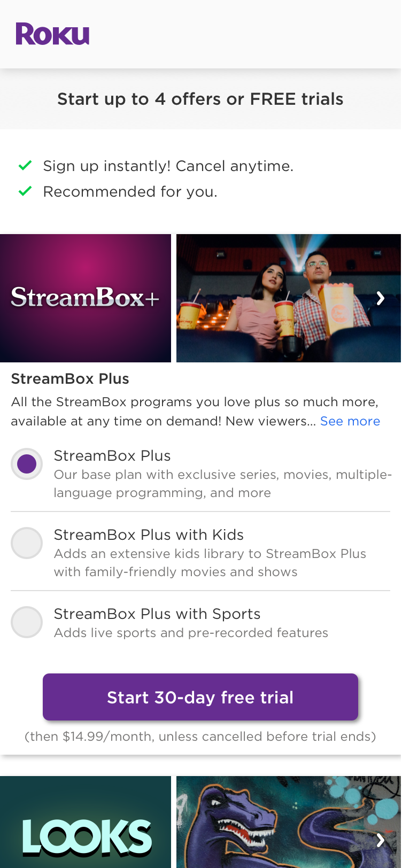This screenshot has height=868, width=402.
Task: Select the StreamBox Plus base plan radio
Action: pyautogui.click(x=27, y=464)
